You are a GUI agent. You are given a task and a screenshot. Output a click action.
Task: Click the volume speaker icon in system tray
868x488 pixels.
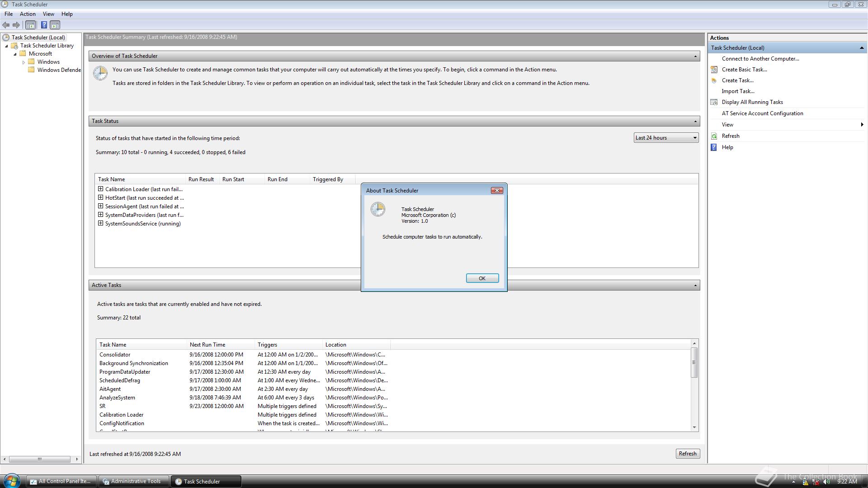[x=826, y=482]
